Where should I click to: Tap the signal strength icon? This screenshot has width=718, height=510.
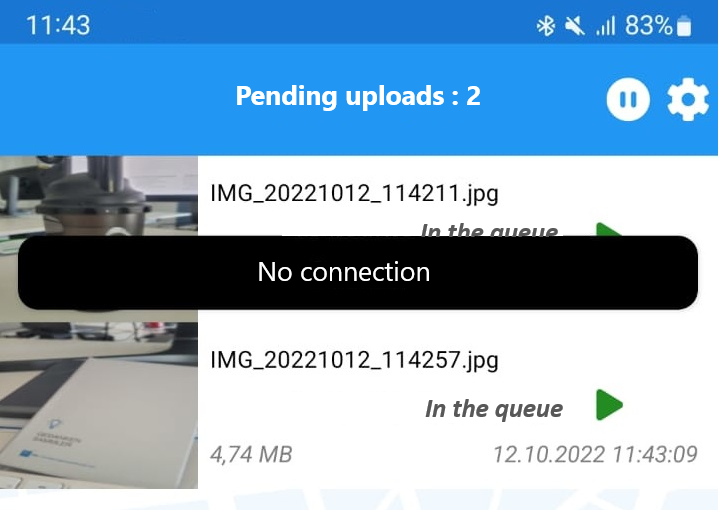point(605,26)
